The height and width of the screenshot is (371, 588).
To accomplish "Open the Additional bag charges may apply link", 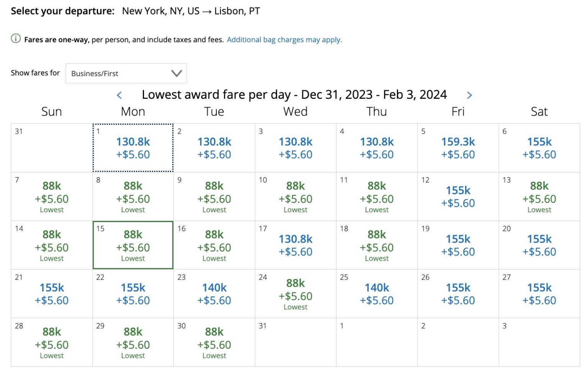I will click(x=284, y=39).
